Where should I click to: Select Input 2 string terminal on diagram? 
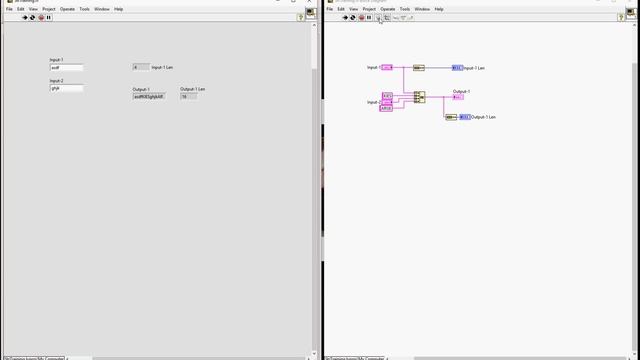point(386,102)
